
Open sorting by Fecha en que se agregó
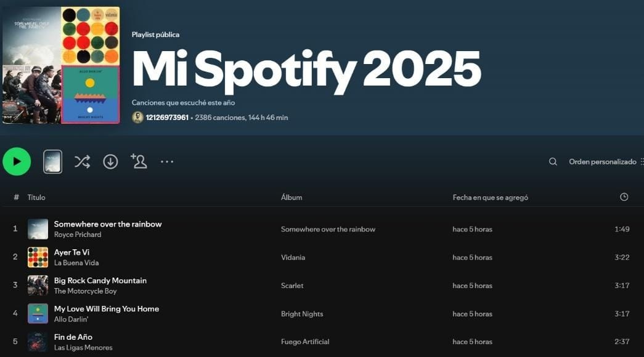click(489, 197)
